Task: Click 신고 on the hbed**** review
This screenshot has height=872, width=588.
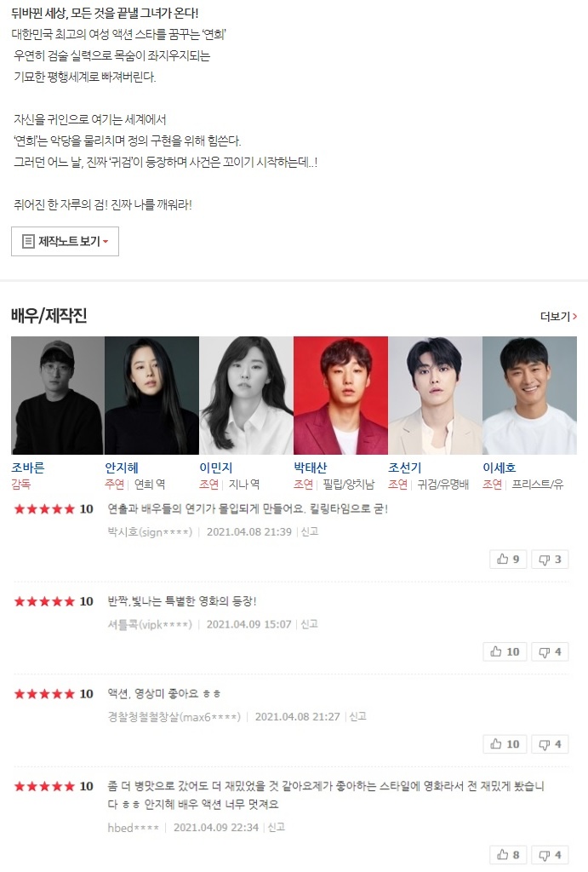Action: point(277,828)
